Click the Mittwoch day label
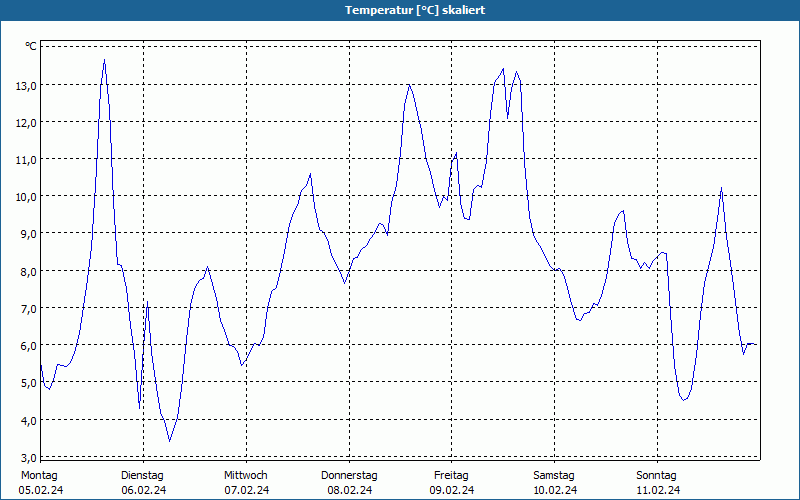Image resolution: width=800 pixels, height=500 pixels. click(x=246, y=476)
